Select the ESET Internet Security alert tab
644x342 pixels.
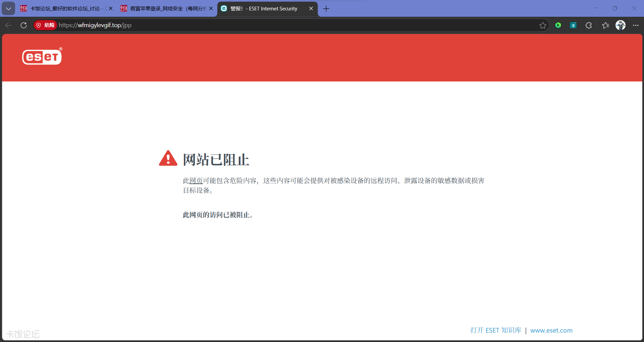267,9
